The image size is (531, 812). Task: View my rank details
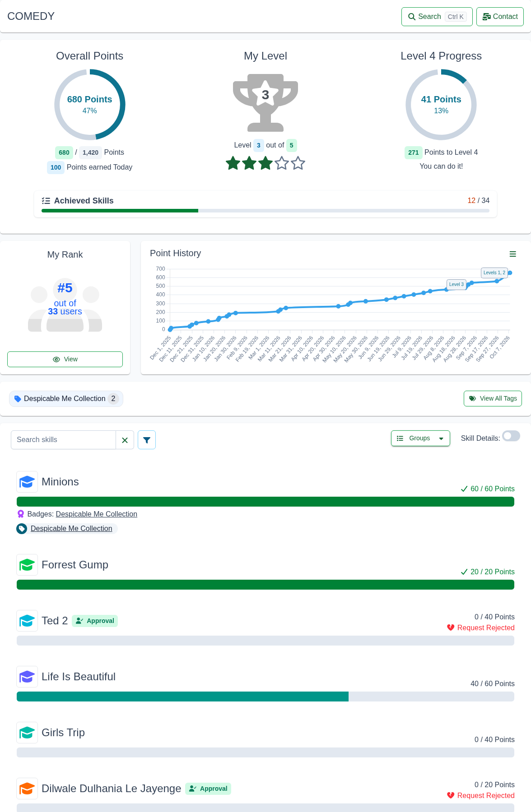[65, 360]
